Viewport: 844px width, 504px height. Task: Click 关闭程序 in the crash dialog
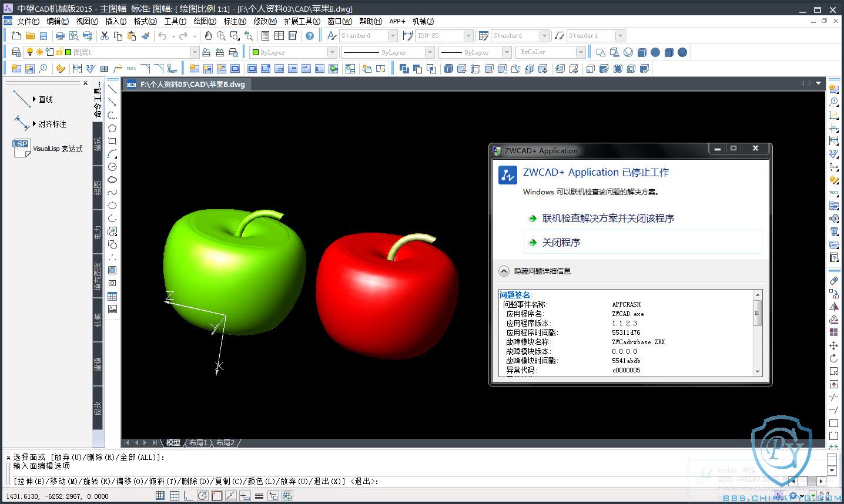point(643,242)
